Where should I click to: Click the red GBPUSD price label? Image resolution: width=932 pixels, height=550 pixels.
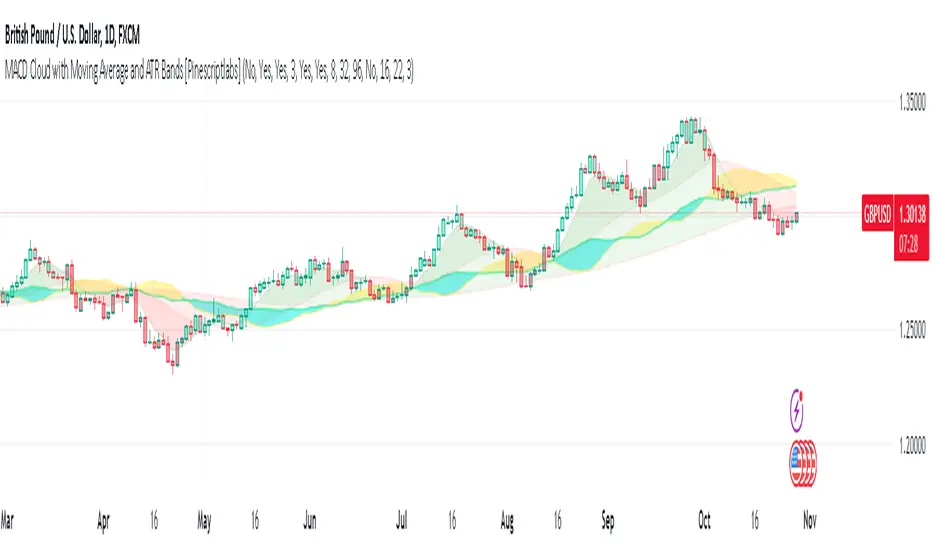[877, 213]
